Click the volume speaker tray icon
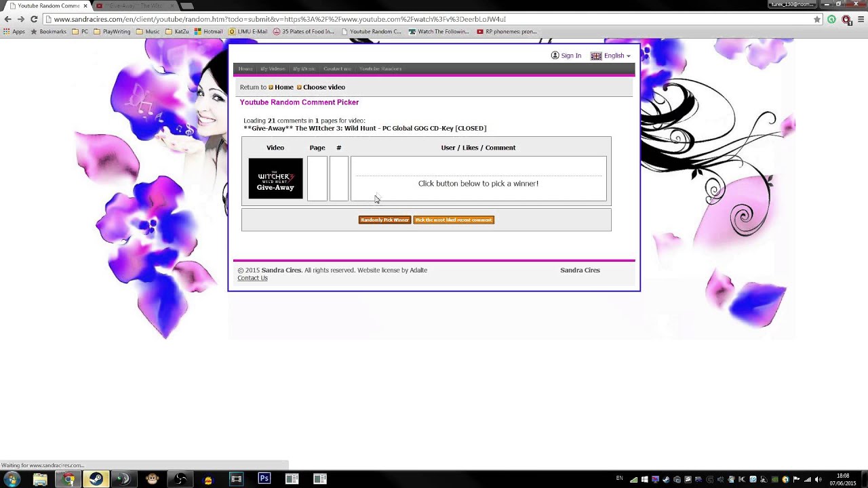The width and height of the screenshot is (868, 488). click(x=818, y=479)
